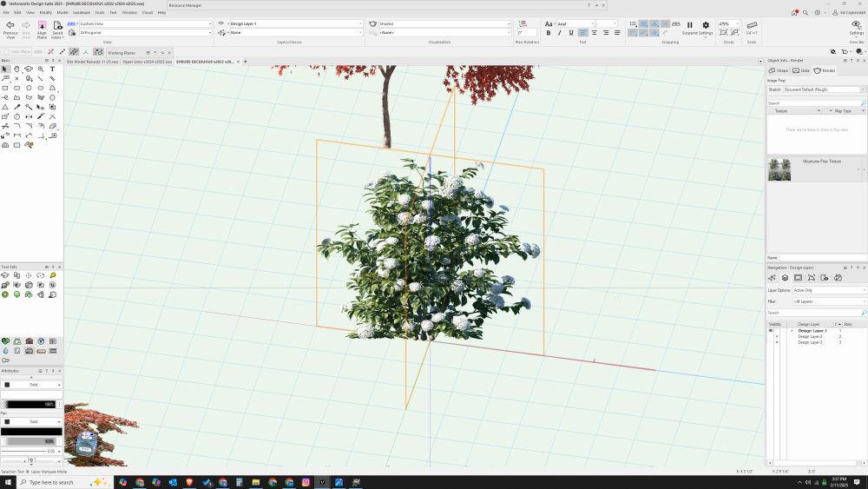Switch to the Shape tab
Screen dimensions: 868x489
click(778, 70)
